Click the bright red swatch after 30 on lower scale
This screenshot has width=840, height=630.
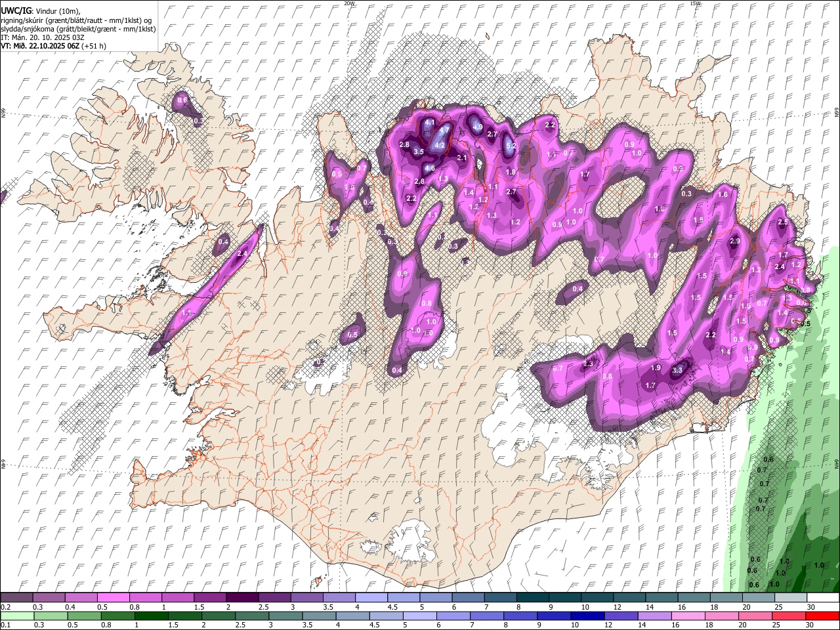822,616
